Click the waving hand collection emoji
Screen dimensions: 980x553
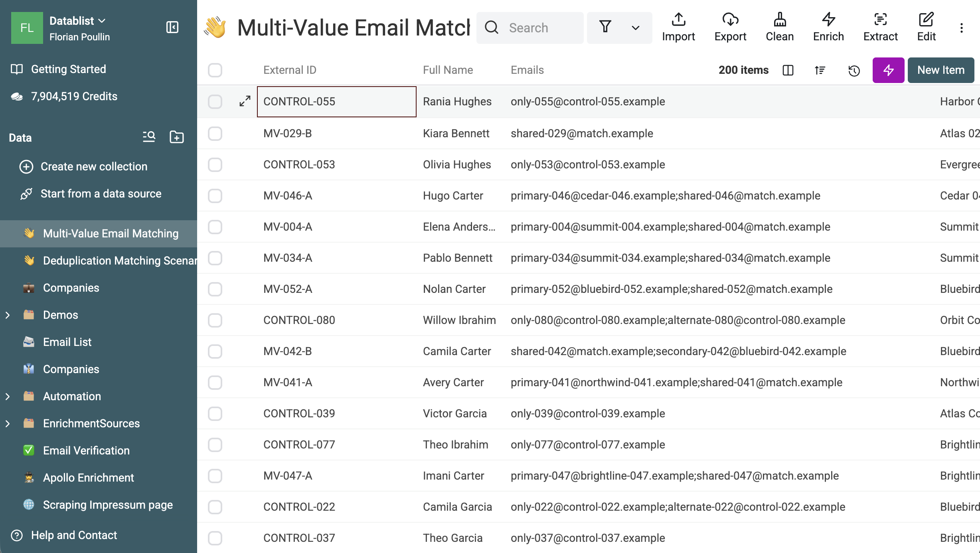pos(215,27)
